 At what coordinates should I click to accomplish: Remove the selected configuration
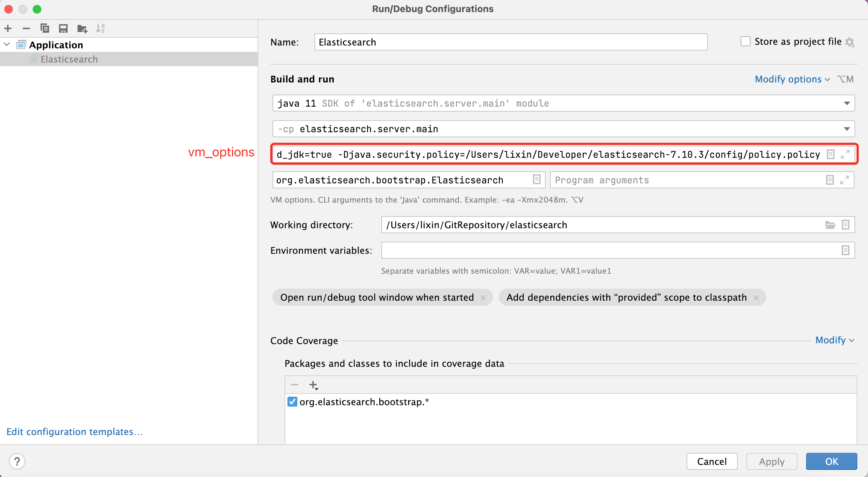(26, 28)
